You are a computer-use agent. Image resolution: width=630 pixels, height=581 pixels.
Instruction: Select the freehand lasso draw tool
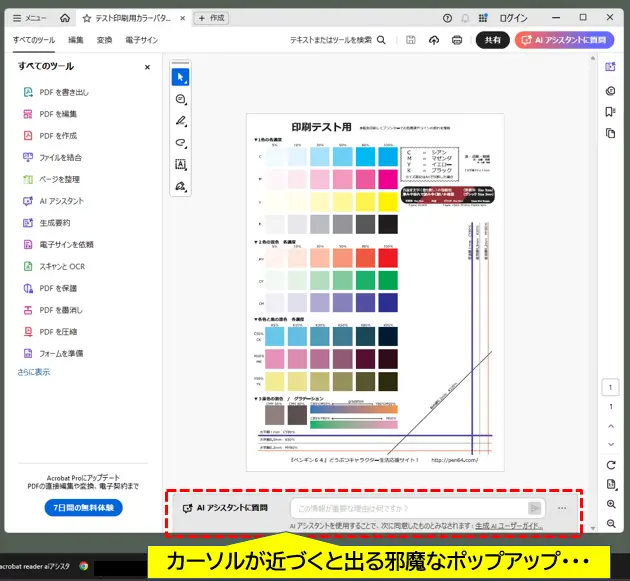coord(180,143)
